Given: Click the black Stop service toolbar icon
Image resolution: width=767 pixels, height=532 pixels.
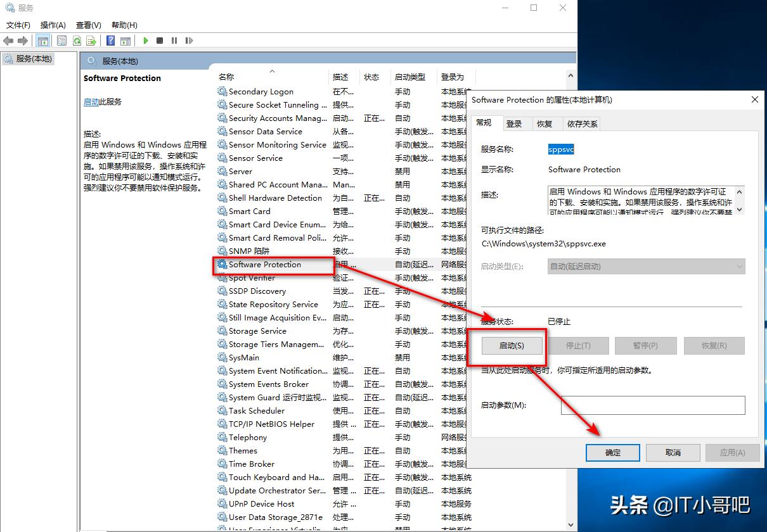Looking at the screenshot, I should tap(160, 41).
